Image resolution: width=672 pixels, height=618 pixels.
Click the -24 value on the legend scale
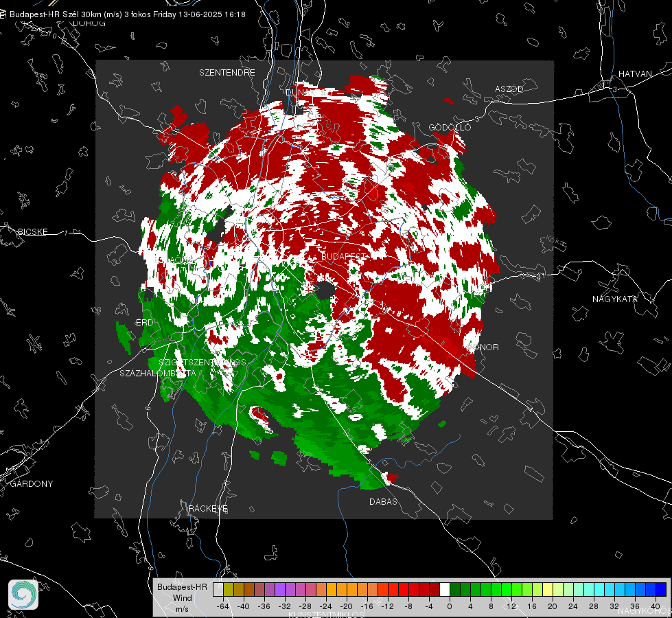(x=326, y=606)
